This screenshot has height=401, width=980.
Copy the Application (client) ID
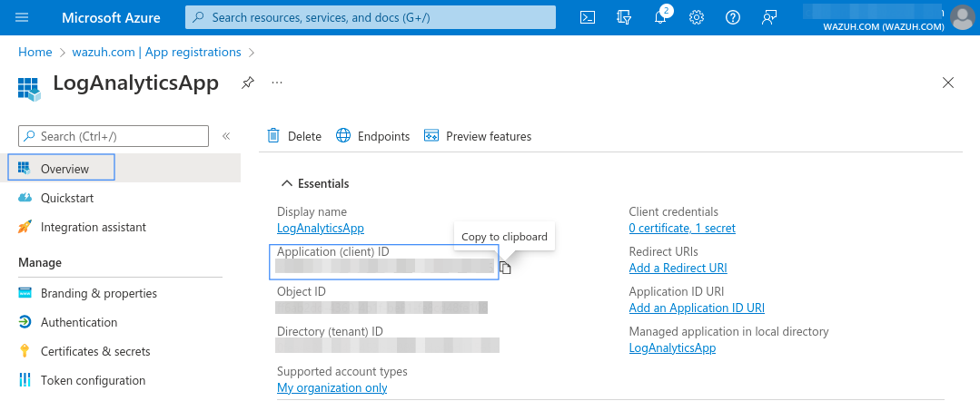[506, 268]
